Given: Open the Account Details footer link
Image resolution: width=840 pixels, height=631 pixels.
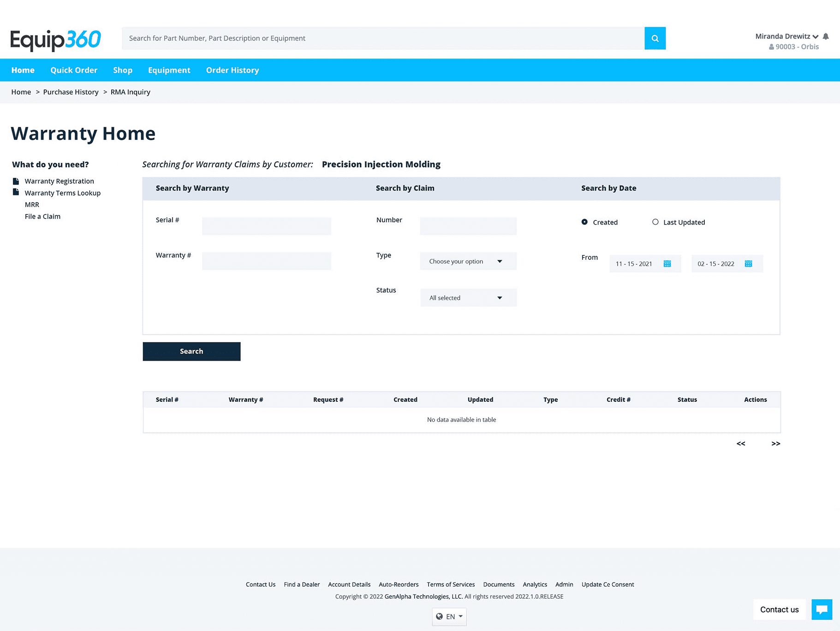Looking at the screenshot, I should pyautogui.click(x=349, y=584).
